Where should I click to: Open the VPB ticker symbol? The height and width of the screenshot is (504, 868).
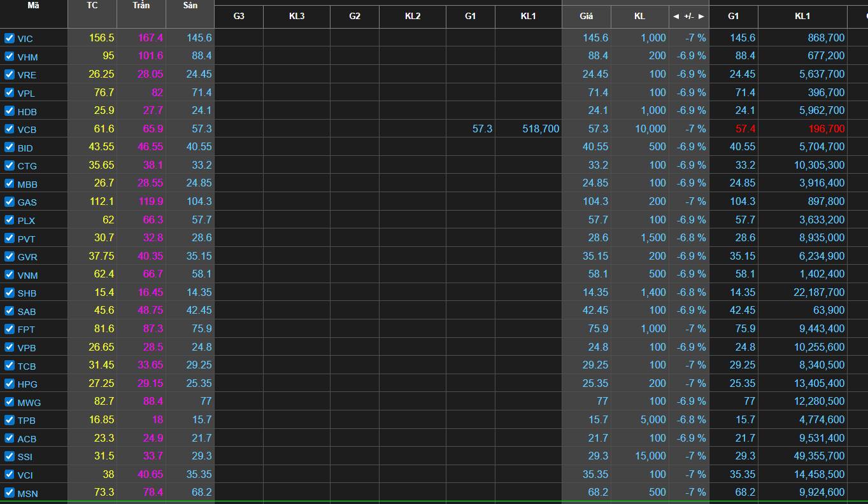(27, 348)
